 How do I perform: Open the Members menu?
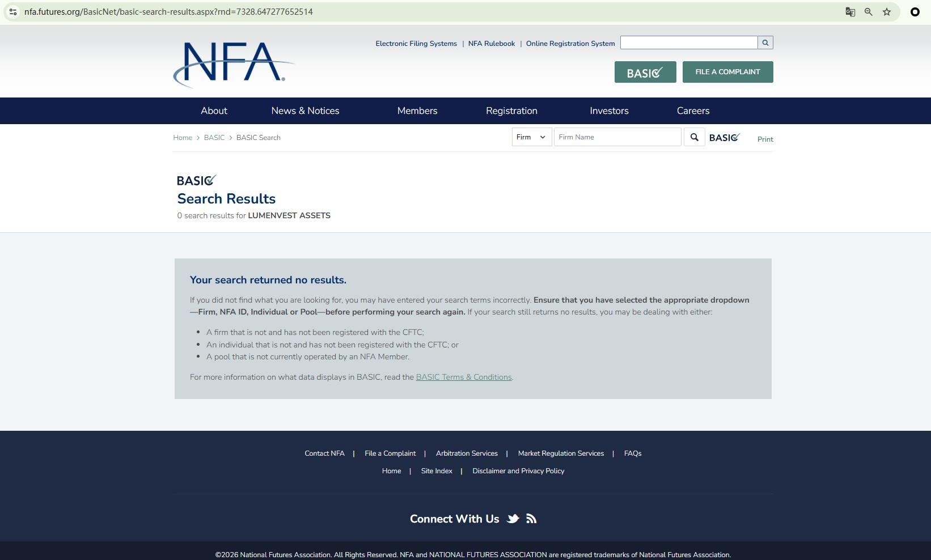point(417,111)
